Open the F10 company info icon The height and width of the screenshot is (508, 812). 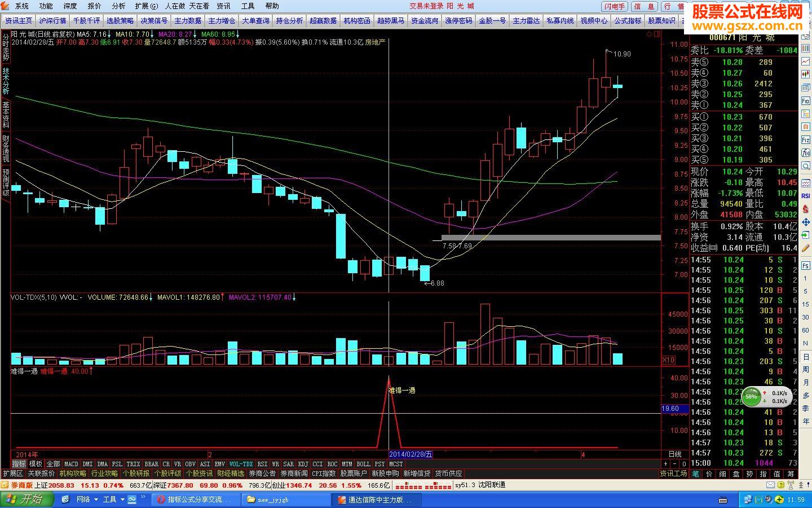click(x=806, y=100)
